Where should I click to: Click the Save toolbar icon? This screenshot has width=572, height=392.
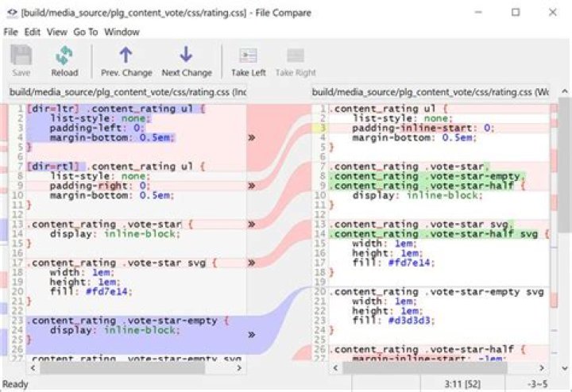tap(21, 61)
